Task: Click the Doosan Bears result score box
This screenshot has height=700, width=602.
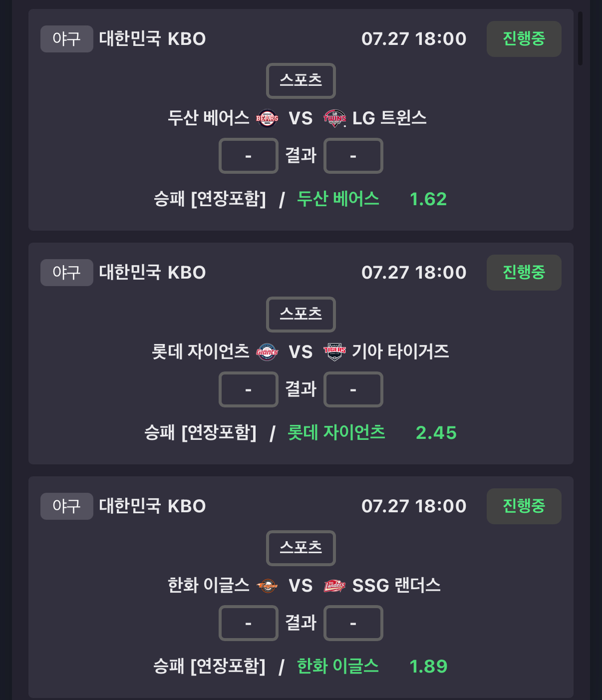Action: click(x=249, y=156)
